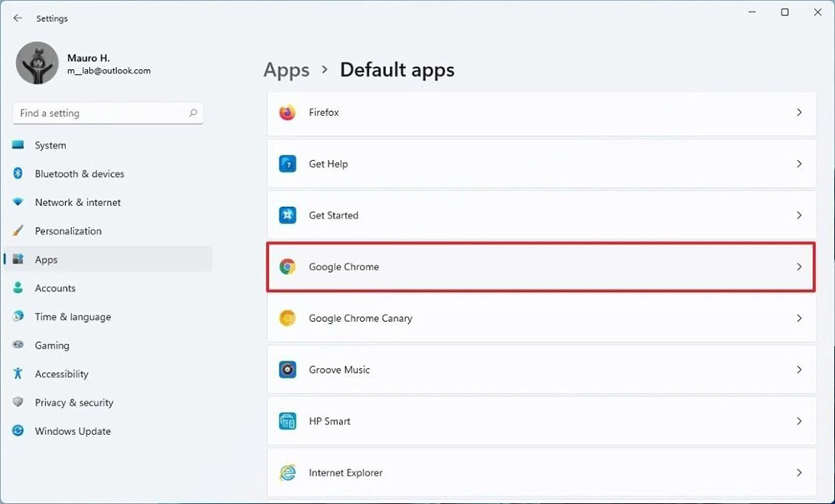Click the Groove Music label
The height and width of the screenshot is (504, 835).
click(339, 370)
